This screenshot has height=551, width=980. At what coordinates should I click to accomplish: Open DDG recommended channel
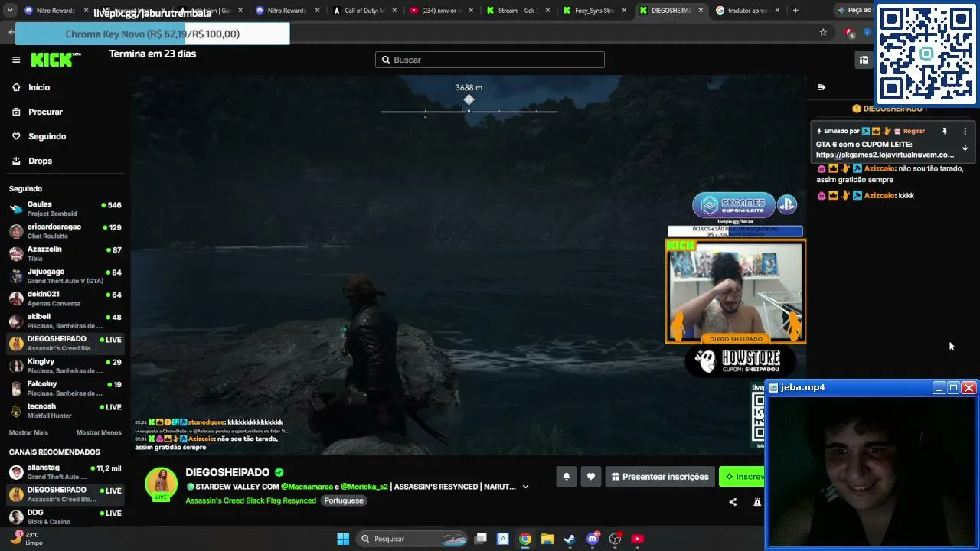pyautogui.click(x=65, y=517)
